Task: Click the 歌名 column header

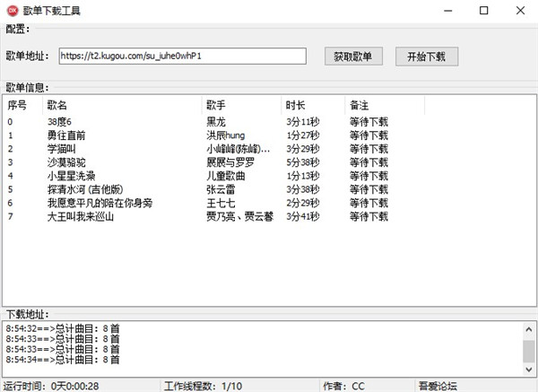Action: 57,105
